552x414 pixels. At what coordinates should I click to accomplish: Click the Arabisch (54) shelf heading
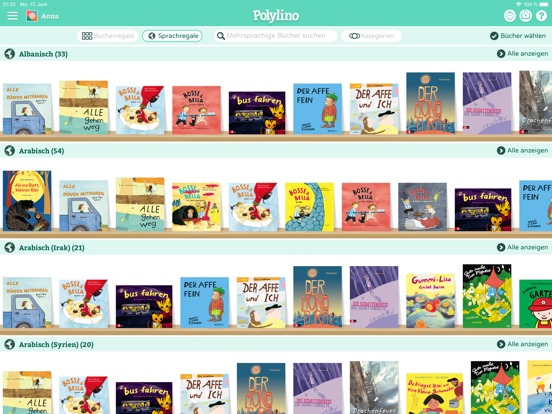[x=42, y=151]
